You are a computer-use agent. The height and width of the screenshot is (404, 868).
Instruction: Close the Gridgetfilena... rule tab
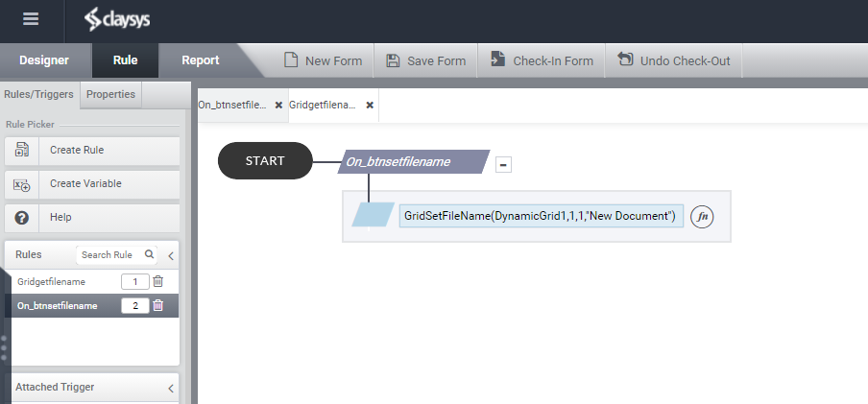[370, 106]
